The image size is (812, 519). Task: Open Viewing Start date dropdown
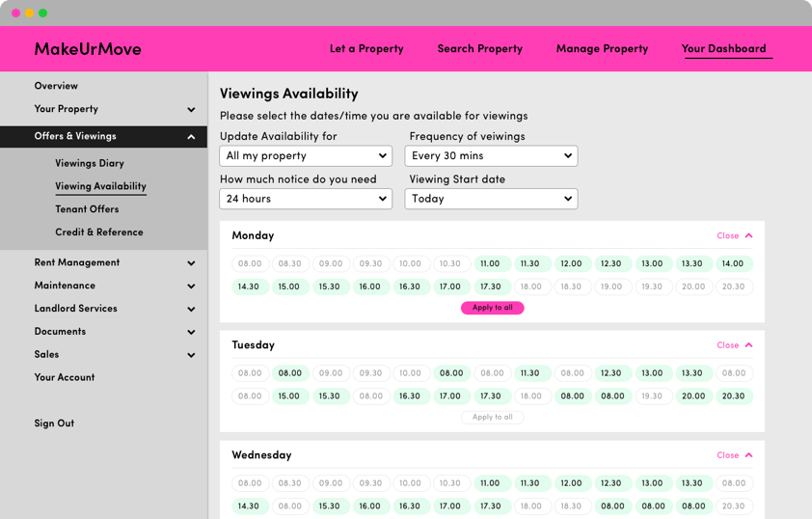tap(491, 199)
